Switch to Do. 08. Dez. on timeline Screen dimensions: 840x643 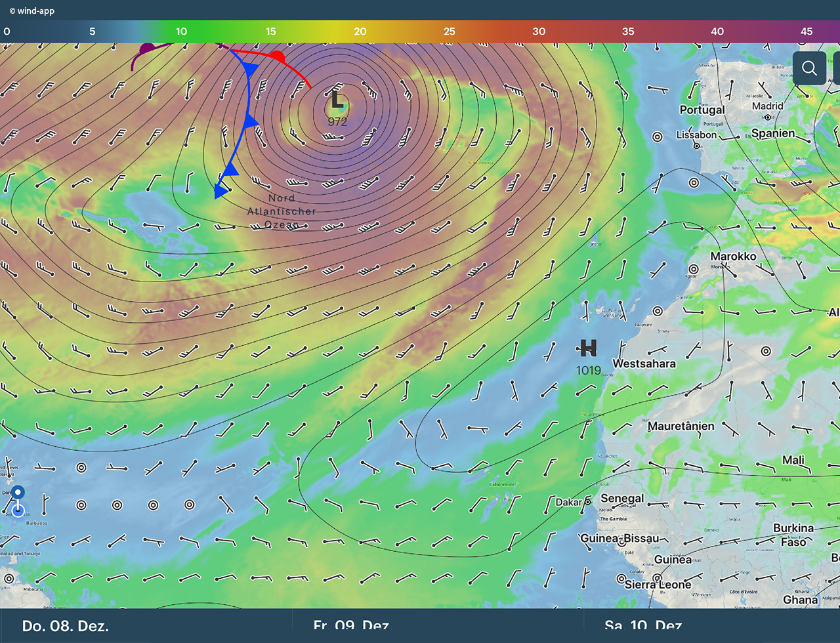(66, 626)
